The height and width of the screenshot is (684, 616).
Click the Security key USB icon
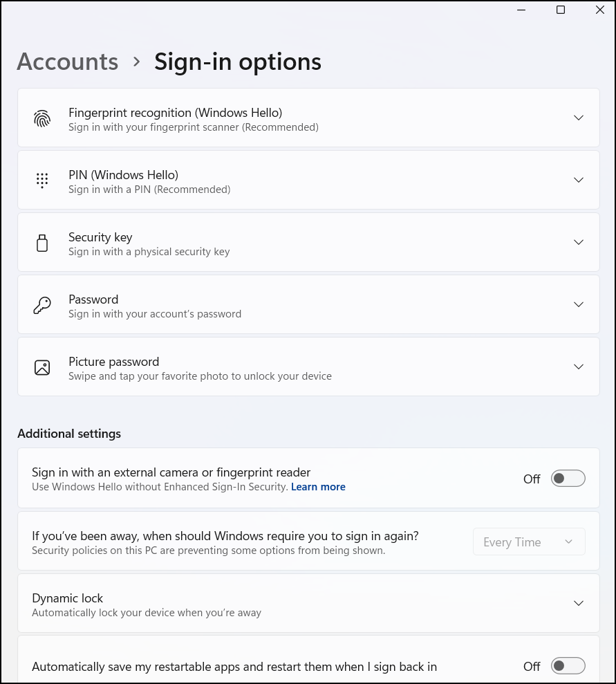tap(42, 242)
